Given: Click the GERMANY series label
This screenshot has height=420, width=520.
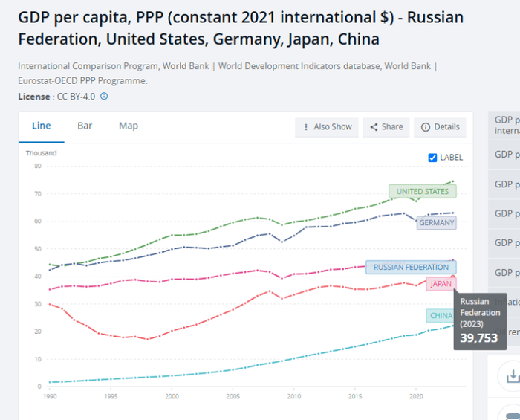Looking at the screenshot, I should (x=436, y=222).
